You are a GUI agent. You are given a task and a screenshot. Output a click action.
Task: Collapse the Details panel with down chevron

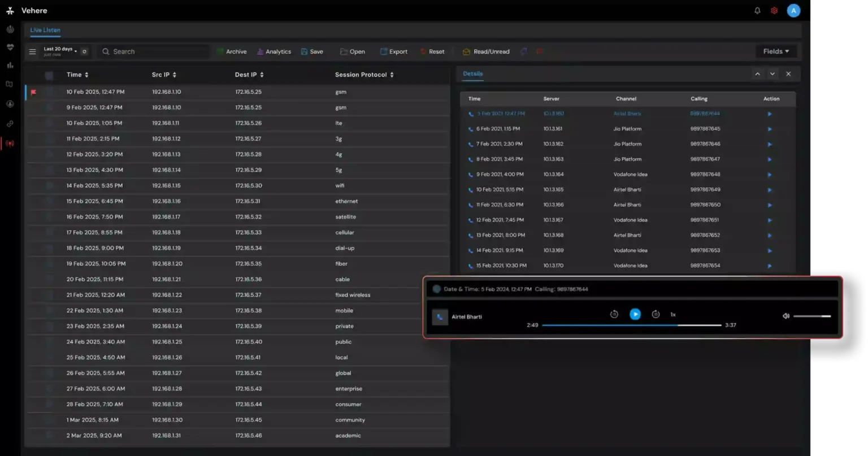tap(772, 74)
